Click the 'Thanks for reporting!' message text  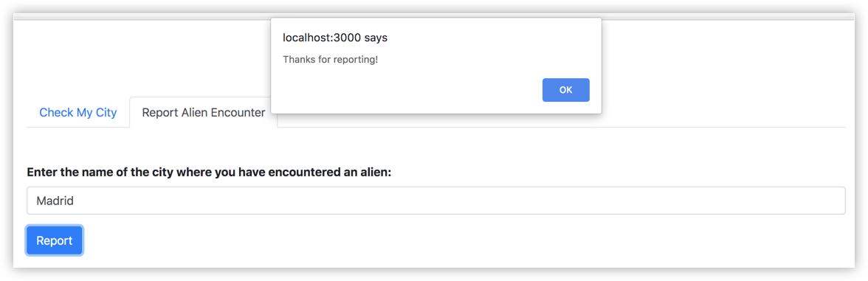pos(331,59)
